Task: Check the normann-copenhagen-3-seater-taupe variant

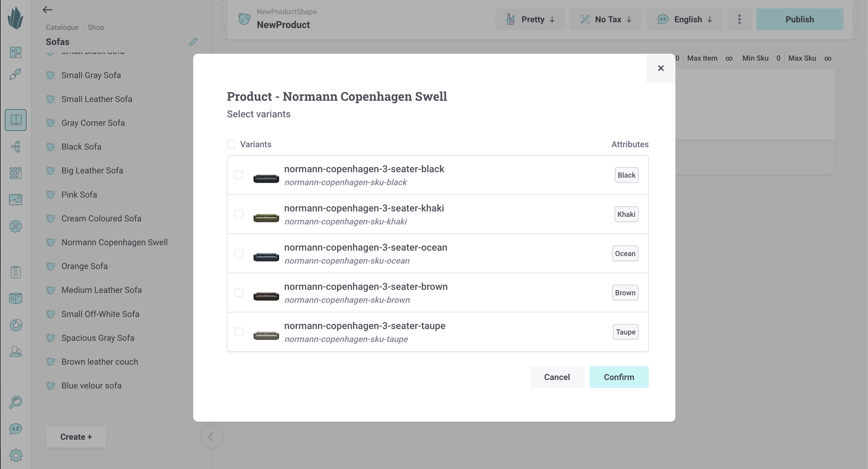Action: (x=239, y=332)
